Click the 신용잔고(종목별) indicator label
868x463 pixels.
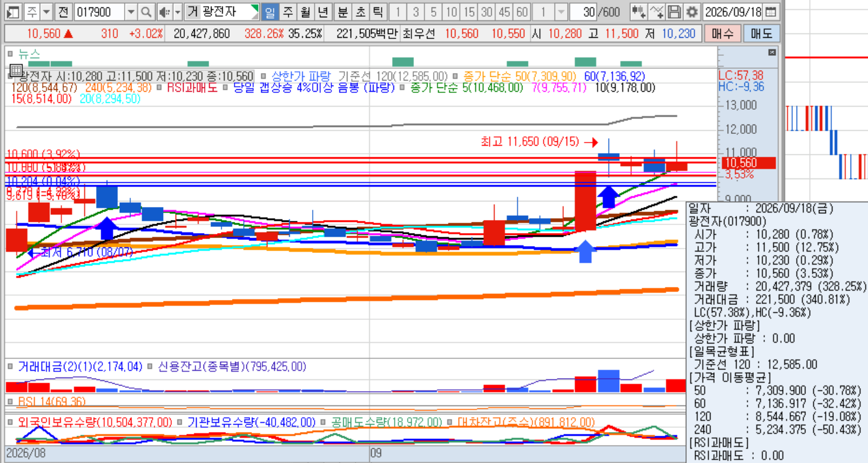pyautogui.click(x=233, y=367)
